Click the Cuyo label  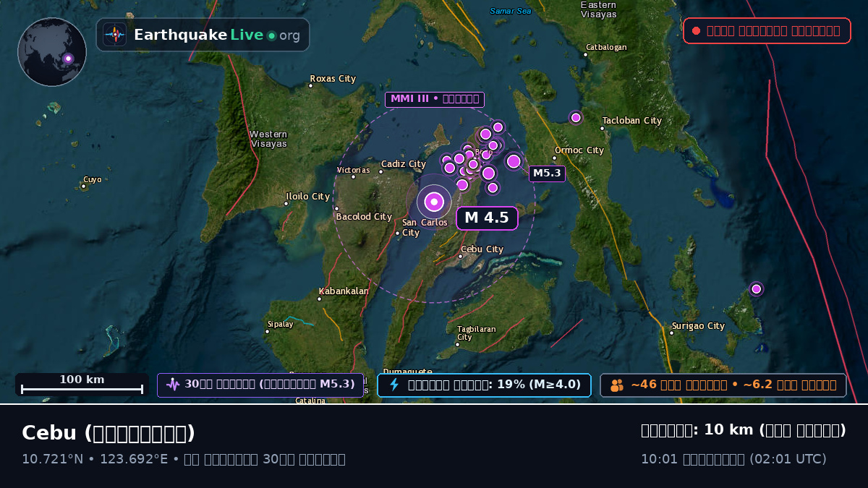point(93,180)
